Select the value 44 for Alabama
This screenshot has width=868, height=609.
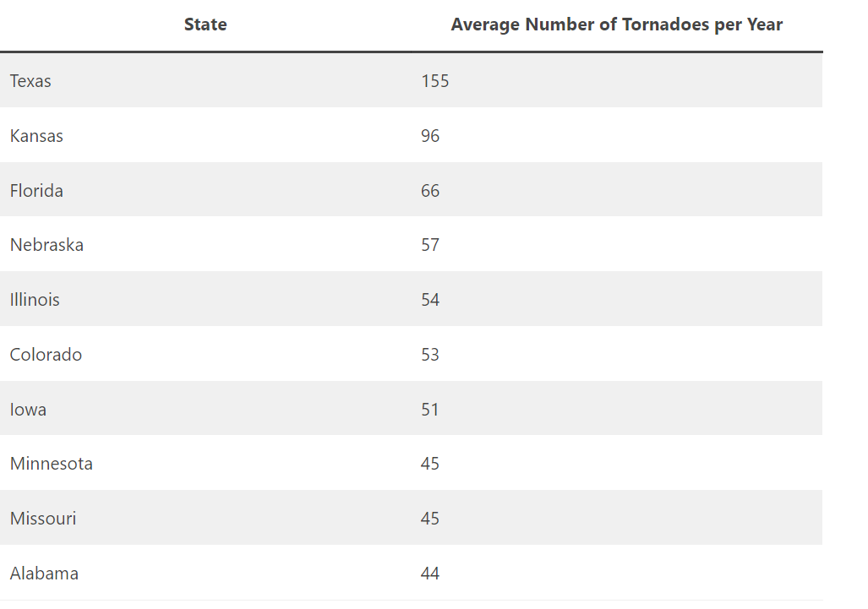coord(430,574)
